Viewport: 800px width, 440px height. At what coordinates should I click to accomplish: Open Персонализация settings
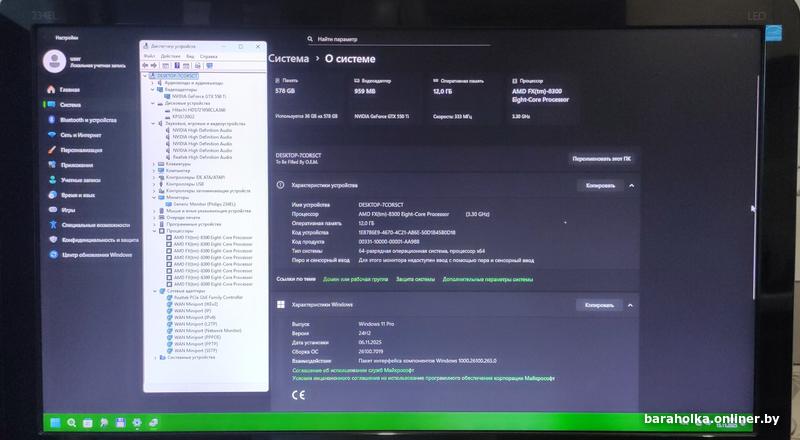point(76,150)
